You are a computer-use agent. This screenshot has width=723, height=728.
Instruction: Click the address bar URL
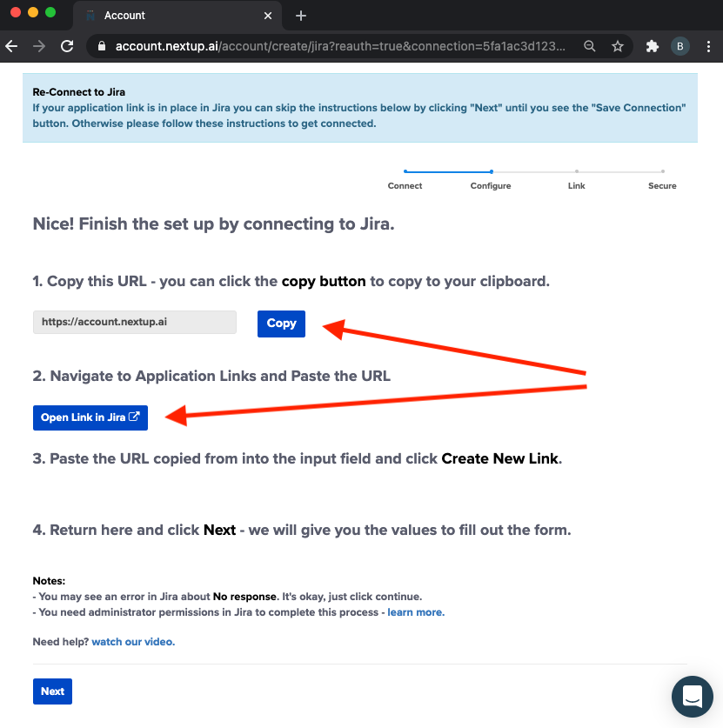click(x=340, y=46)
